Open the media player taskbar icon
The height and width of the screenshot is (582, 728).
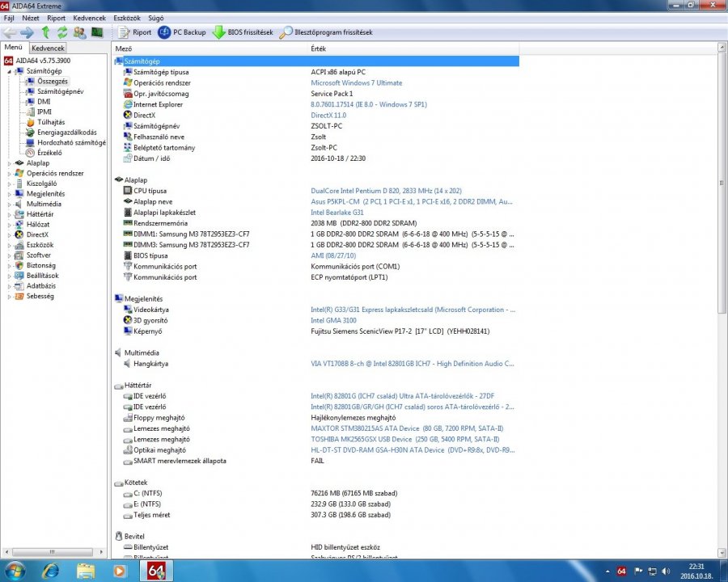(x=120, y=571)
